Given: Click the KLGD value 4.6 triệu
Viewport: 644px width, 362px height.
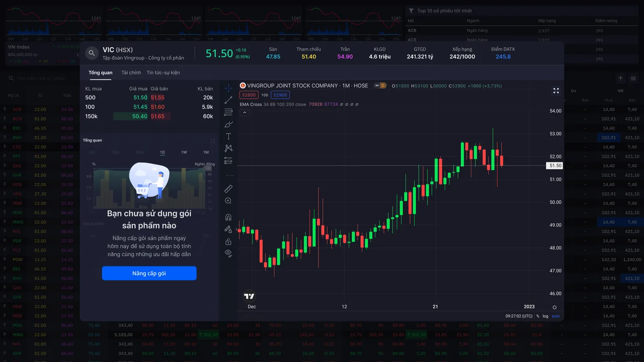Looking at the screenshot, I should (x=379, y=57).
